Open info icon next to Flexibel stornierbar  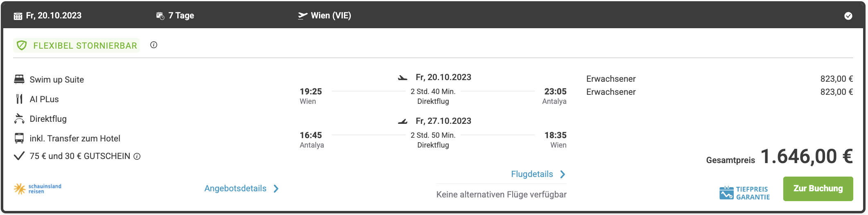pos(154,45)
